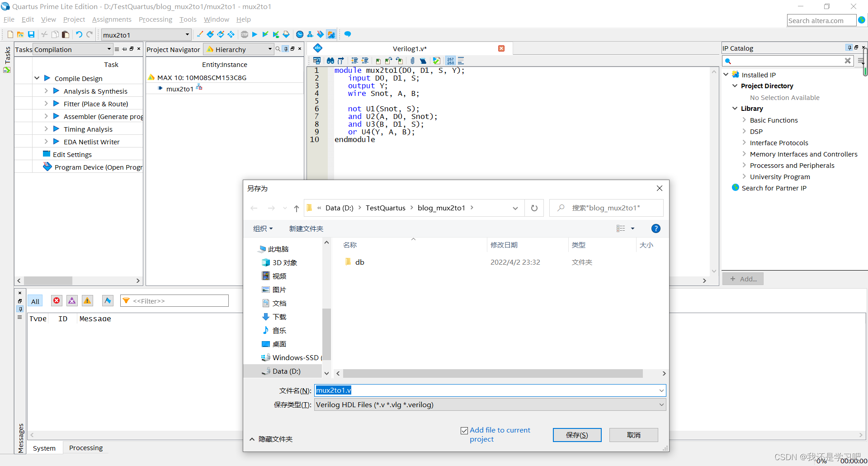
Task: Click the Stop Processing icon
Action: tap(245, 34)
